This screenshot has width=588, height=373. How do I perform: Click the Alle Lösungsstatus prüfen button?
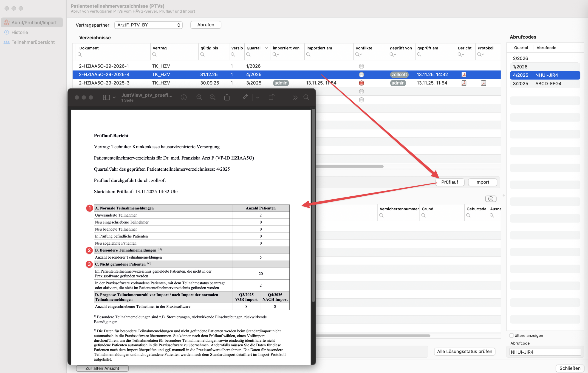pyautogui.click(x=464, y=351)
